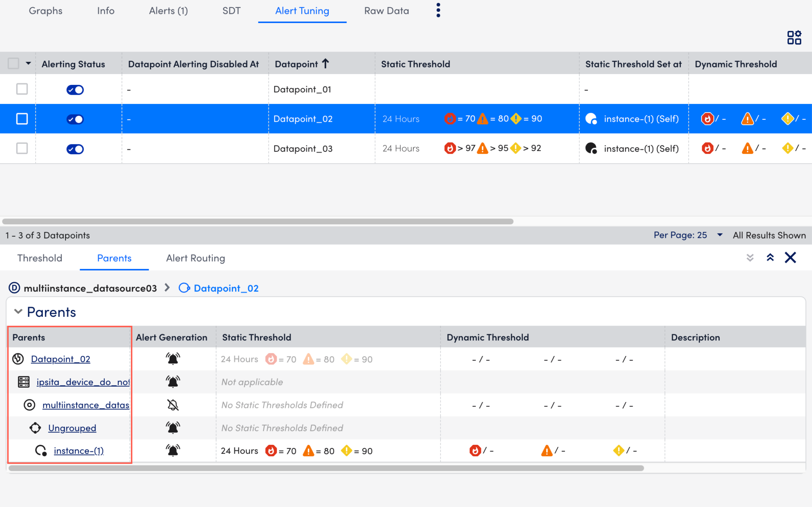Click the device icon next to ipsita_device_do_not
The width and height of the screenshot is (812, 507).
pos(24,381)
